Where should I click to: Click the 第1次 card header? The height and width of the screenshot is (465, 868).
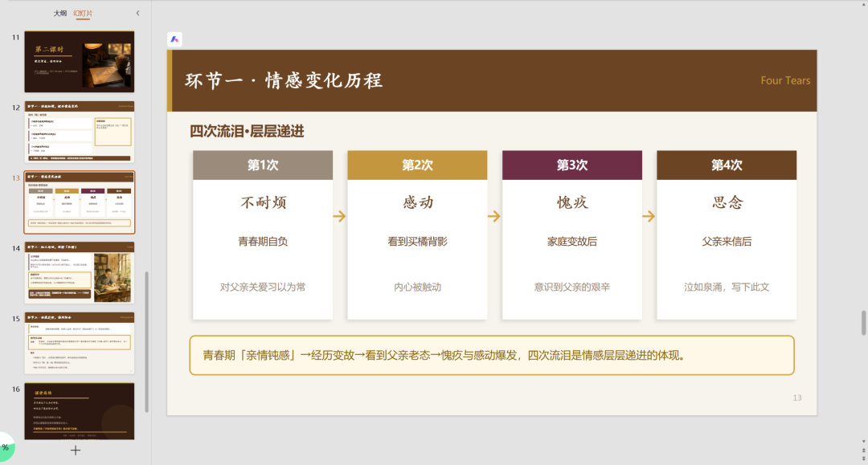click(263, 165)
